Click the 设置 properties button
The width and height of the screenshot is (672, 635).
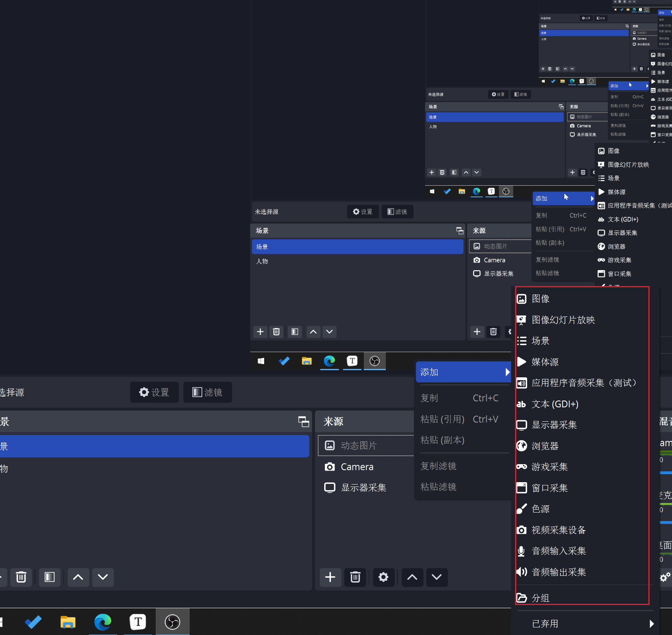(154, 392)
